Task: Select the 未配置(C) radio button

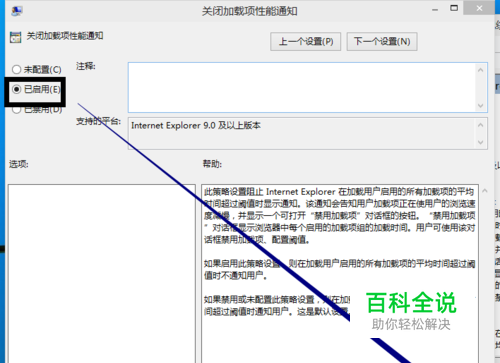Action: point(16,69)
